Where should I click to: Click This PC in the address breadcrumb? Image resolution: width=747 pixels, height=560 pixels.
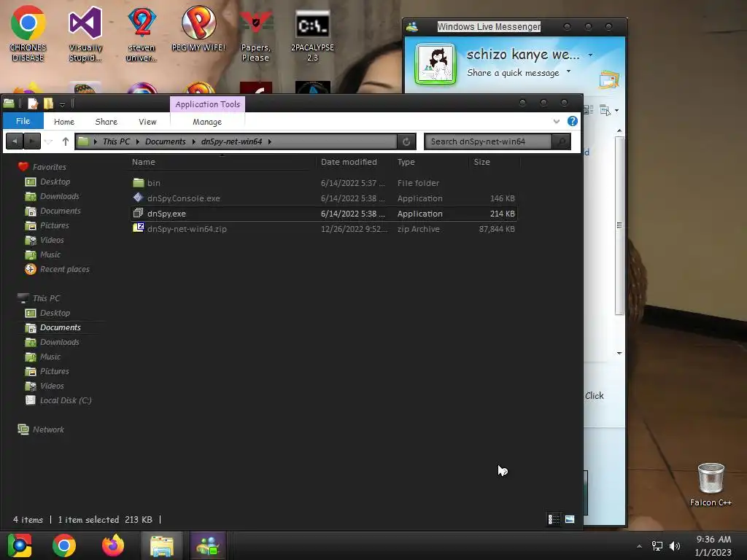click(116, 141)
